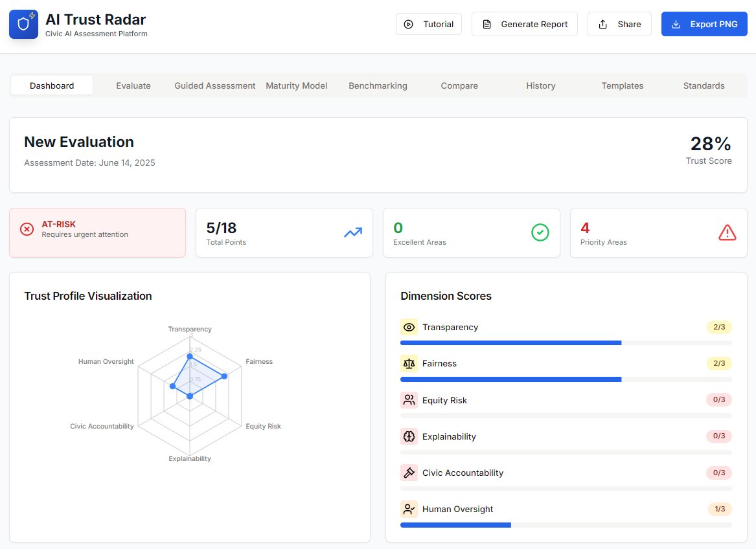Viewport: 756px width, 549px height.
Task: Click the Transparency 2/3 score badge
Action: click(719, 327)
